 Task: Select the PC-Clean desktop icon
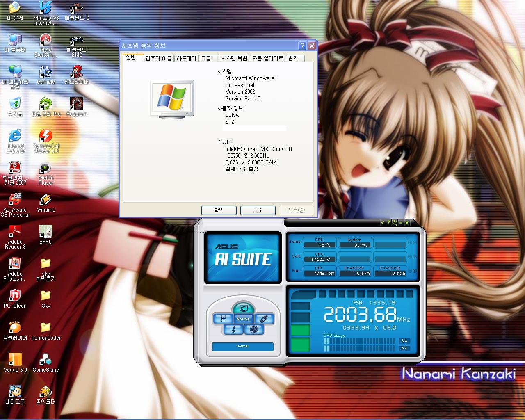click(15, 299)
